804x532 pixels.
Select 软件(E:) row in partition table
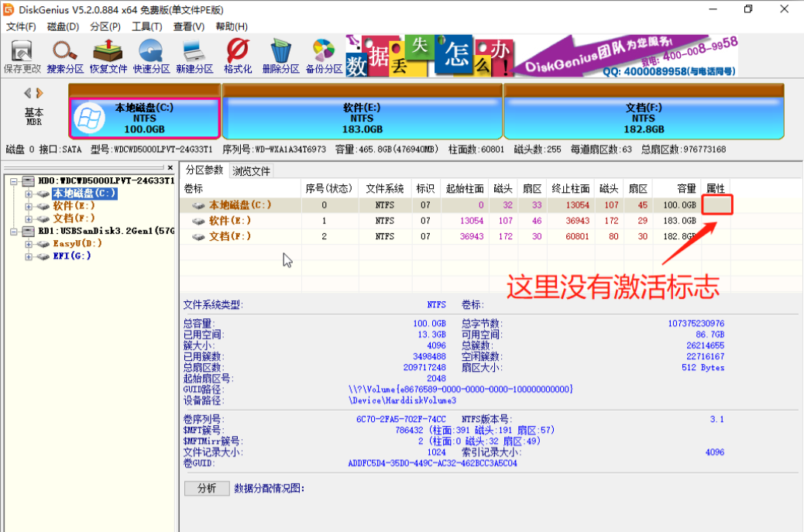click(x=455, y=221)
